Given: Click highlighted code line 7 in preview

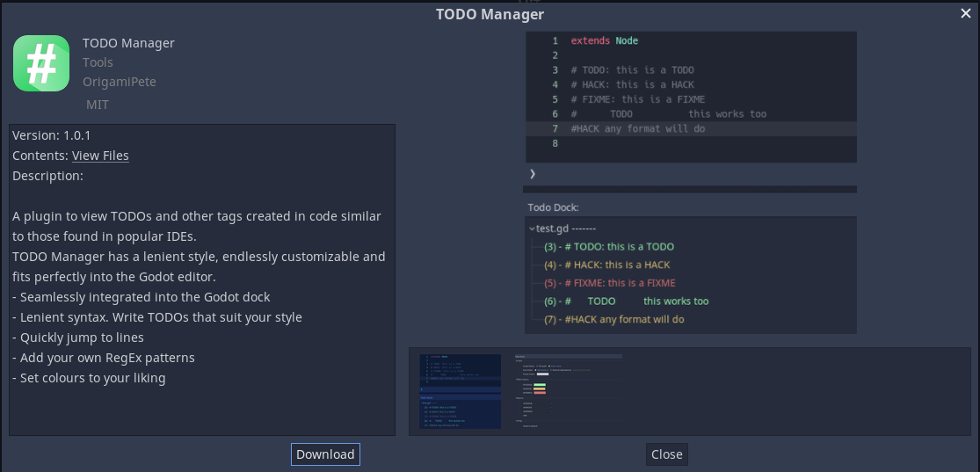Looking at the screenshot, I should [x=637, y=129].
